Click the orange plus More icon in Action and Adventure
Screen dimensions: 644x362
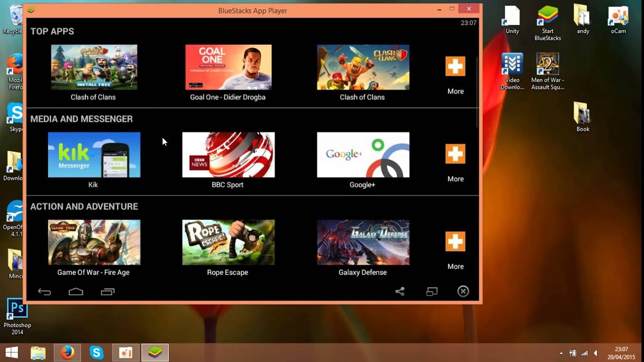455,241
